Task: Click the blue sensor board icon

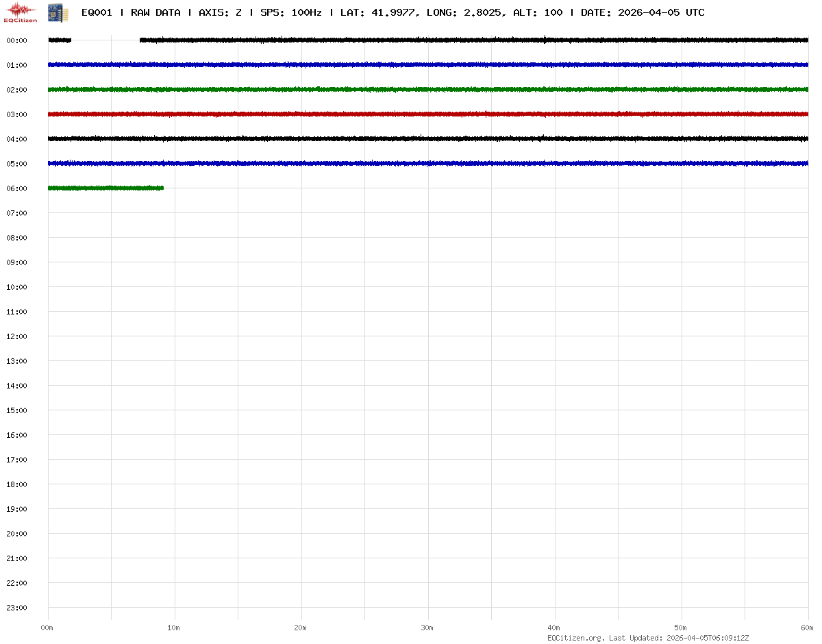Action: [54, 12]
